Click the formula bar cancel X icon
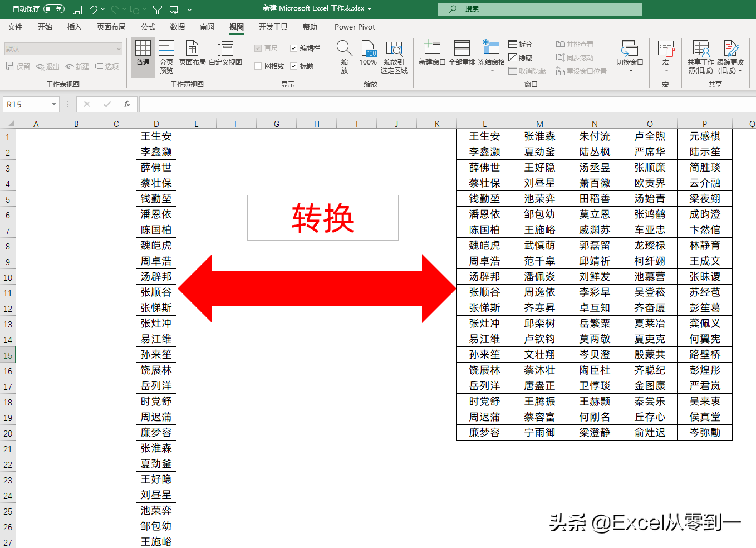Image resolution: width=756 pixels, height=548 pixels. pos(87,104)
